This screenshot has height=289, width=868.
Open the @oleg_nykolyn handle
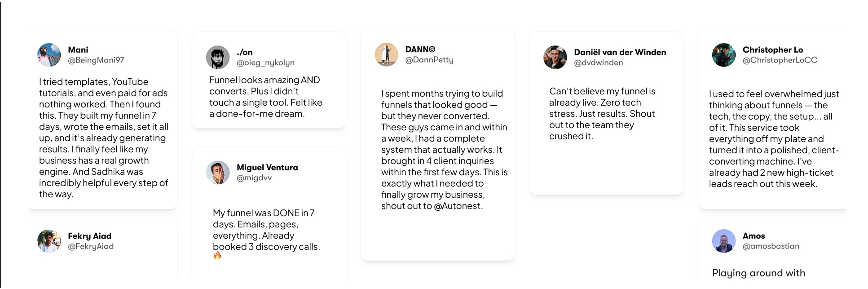(x=265, y=63)
